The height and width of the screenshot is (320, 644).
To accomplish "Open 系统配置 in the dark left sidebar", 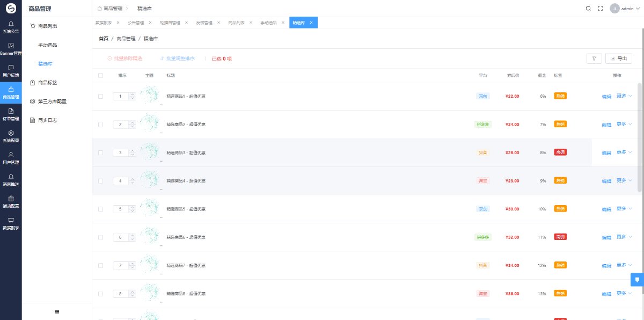I will [x=11, y=136].
